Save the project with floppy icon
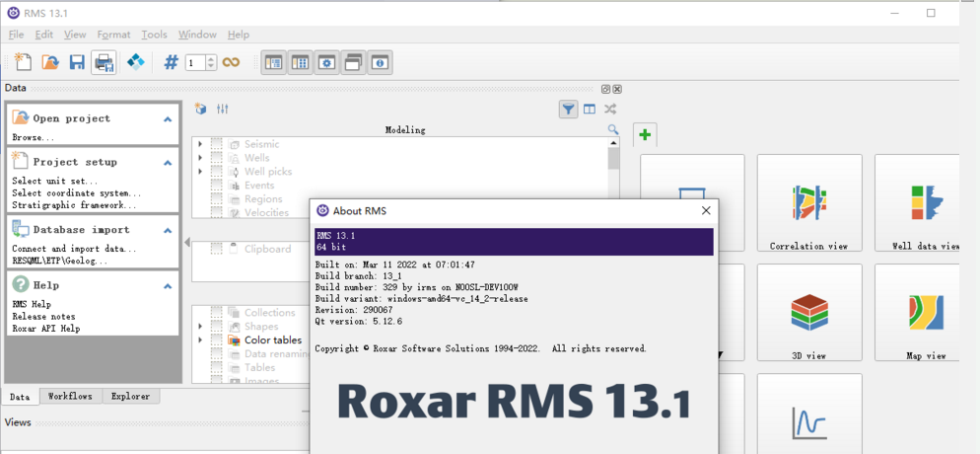 [x=77, y=62]
